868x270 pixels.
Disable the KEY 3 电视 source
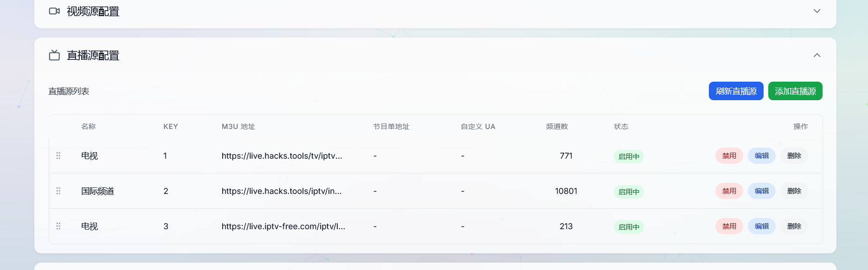pyautogui.click(x=729, y=226)
